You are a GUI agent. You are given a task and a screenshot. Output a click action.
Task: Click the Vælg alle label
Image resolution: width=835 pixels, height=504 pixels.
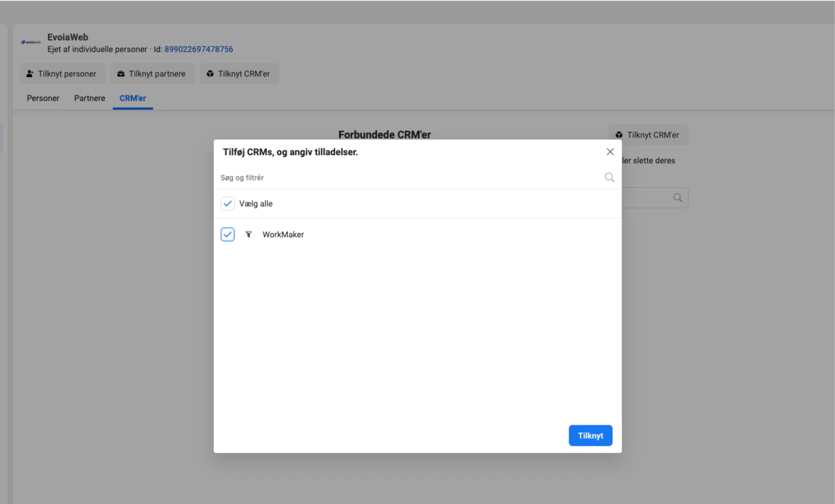point(256,204)
